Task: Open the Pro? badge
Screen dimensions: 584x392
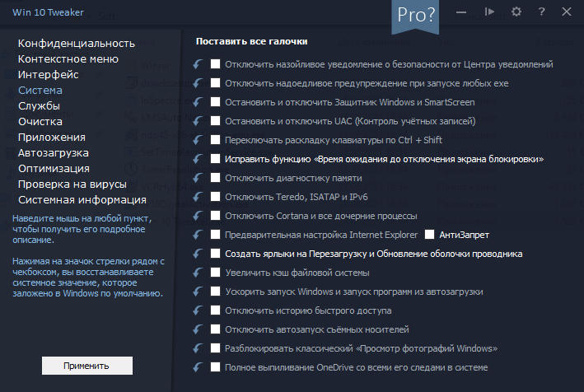Action: 415,16
